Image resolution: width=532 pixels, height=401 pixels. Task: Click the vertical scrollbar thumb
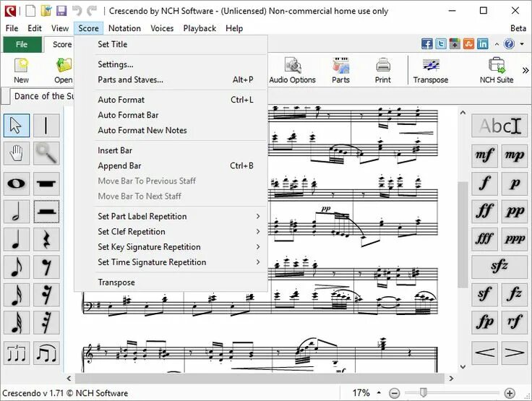(463, 235)
